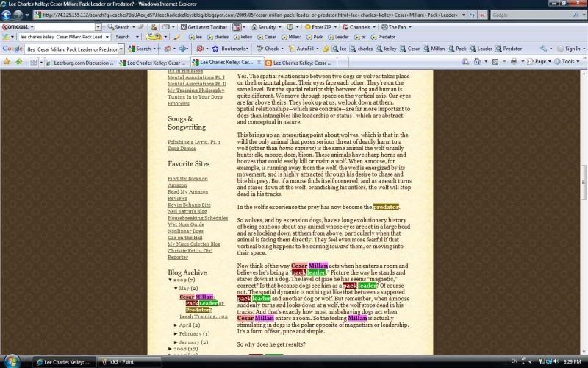Viewport: 588px width, 368px height.
Task: Find 'Predator' using Google toolbar word-find button
Action: (509, 49)
